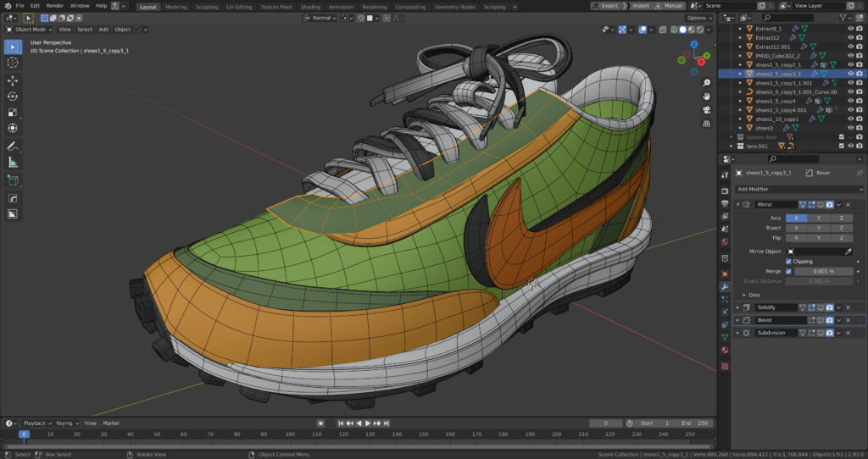
Task: Click the viewport zoom magnifier icon
Action: tap(706, 83)
